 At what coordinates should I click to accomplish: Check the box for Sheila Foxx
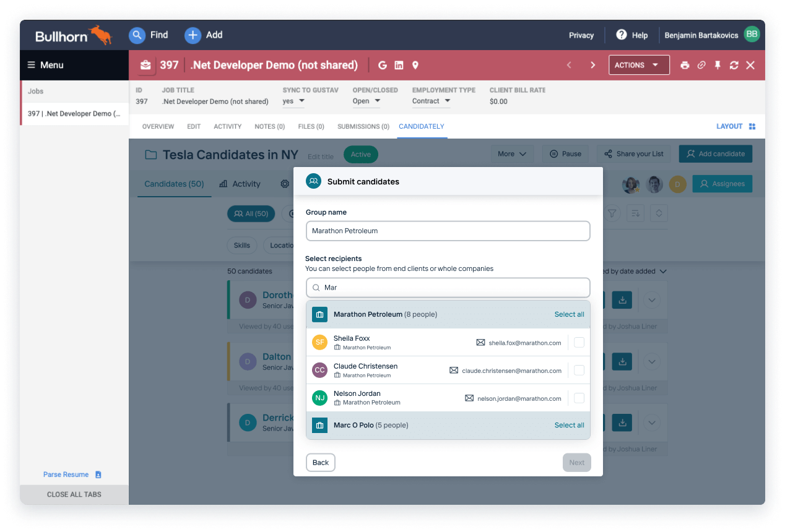[579, 342]
